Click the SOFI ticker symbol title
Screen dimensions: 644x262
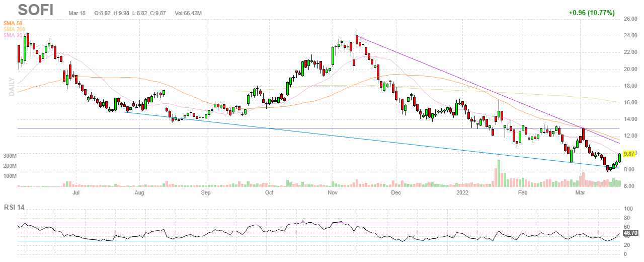pyautogui.click(x=36, y=10)
